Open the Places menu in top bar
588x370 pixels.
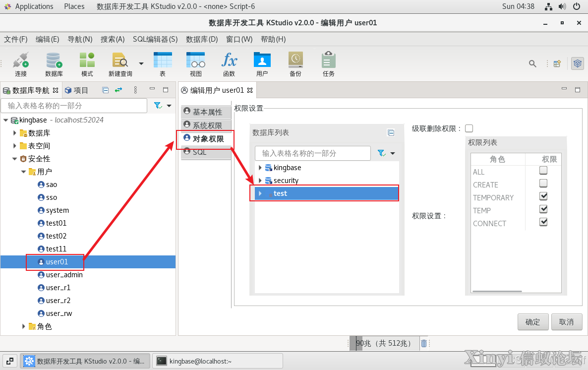[74, 6]
